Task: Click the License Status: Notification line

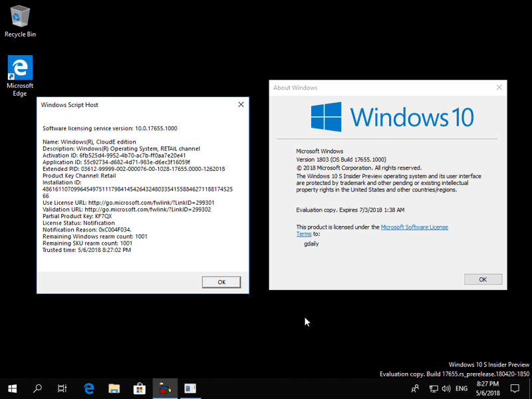Action: click(78, 223)
